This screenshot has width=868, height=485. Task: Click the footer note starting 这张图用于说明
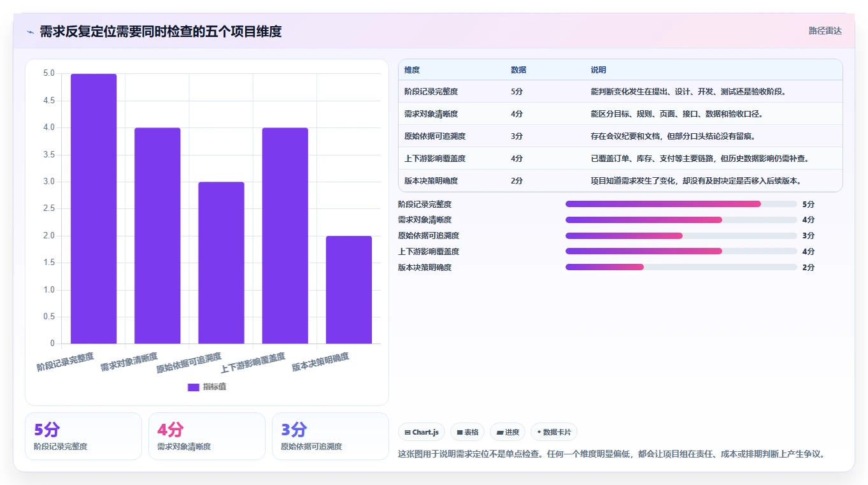pyautogui.click(x=612, y=454)
